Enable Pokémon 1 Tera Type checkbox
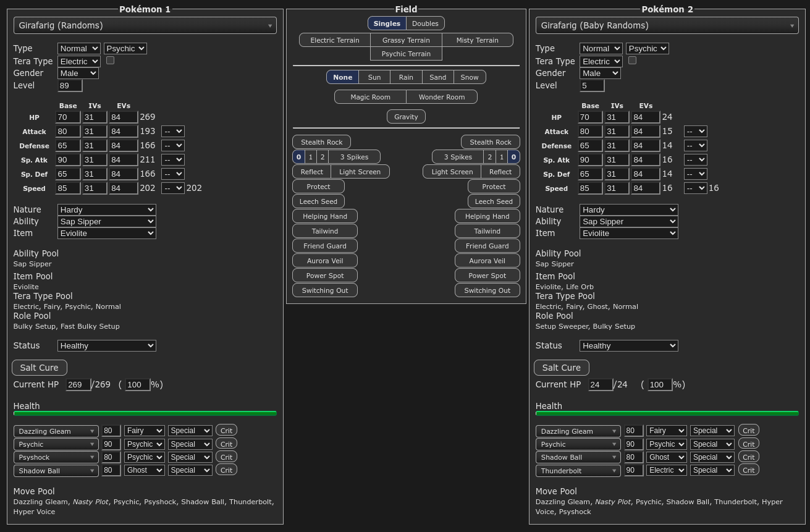 (110, 61)
